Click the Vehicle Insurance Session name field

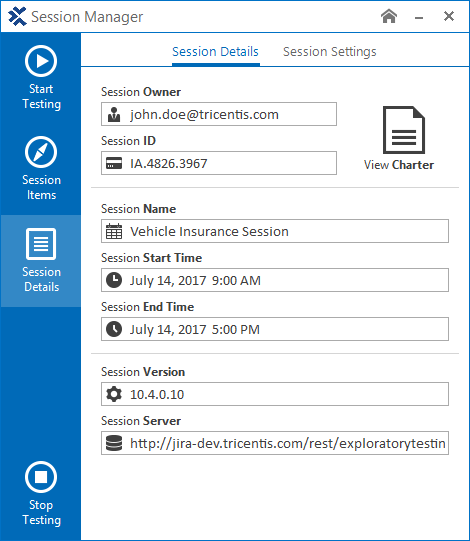(x=275, y=231)
